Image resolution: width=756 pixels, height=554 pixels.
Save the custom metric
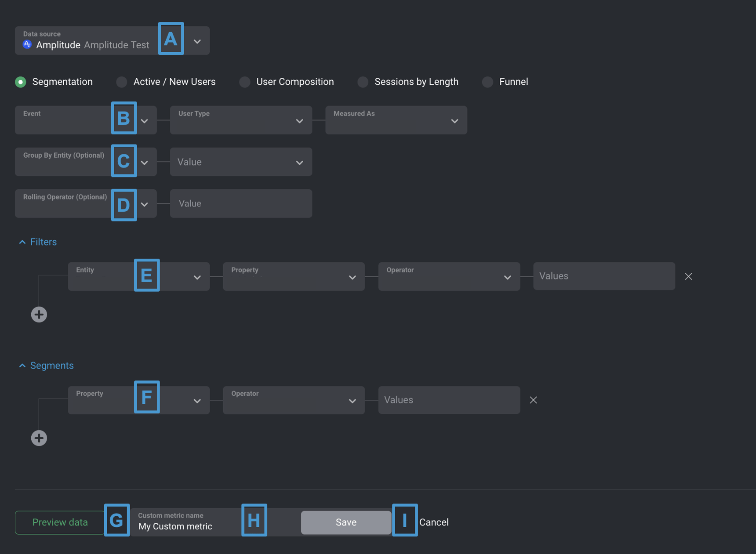[346, 522]
